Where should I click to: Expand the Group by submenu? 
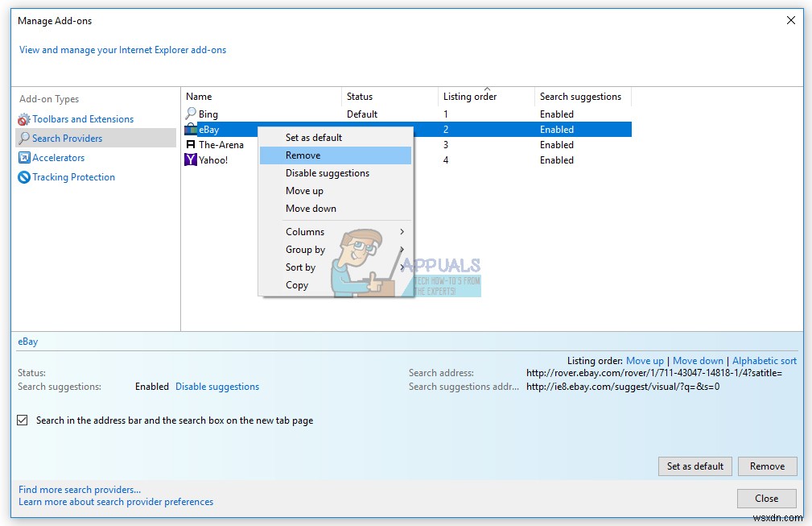pyautogui.click(x=305, y=250)
